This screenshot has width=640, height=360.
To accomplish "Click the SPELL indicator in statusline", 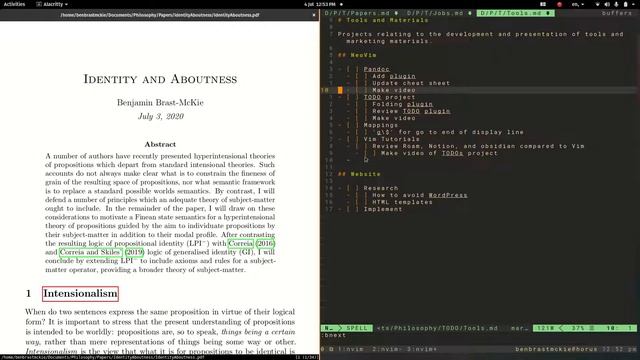I will [357, 328].
